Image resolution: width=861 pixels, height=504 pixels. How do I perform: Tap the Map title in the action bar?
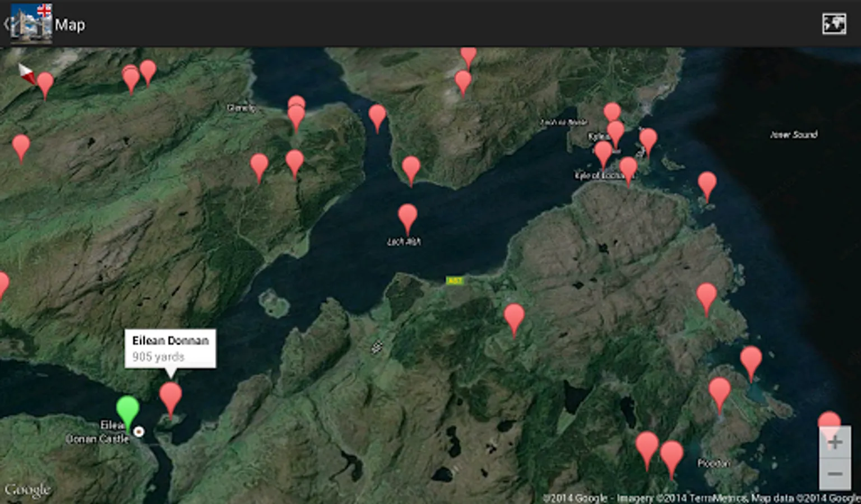pyautogui.click(x=71, y=25)
